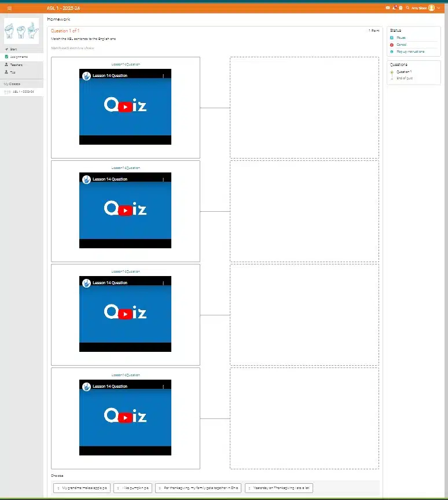The height and width of the screenshot is (500, 448).
Task: Click the 'Question 1 of 1' heading
Action: click(65, 31)
